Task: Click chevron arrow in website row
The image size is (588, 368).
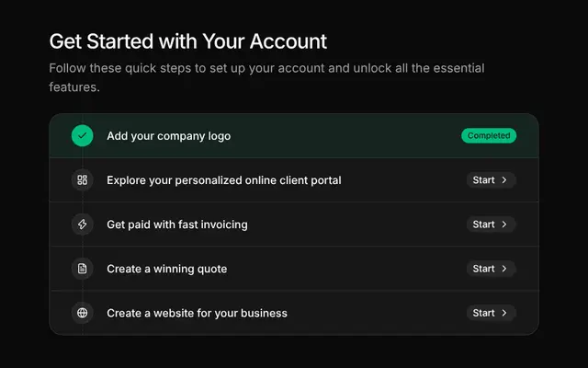Action: point(504,313)
